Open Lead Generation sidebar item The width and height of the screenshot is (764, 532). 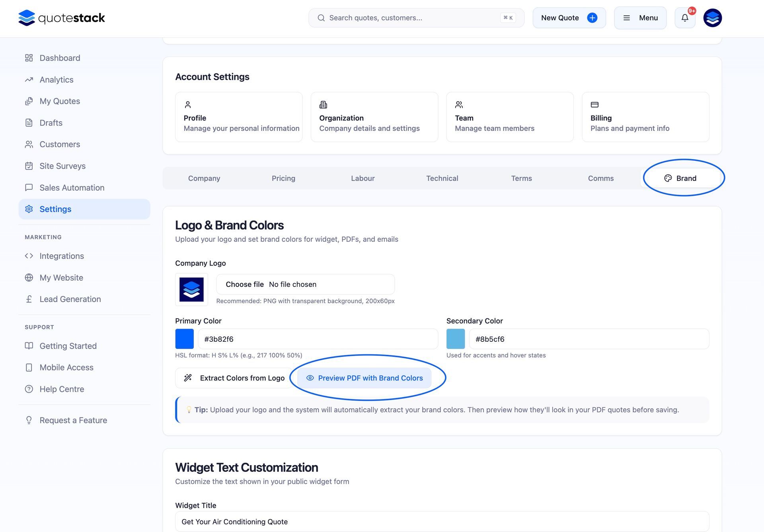70,299
